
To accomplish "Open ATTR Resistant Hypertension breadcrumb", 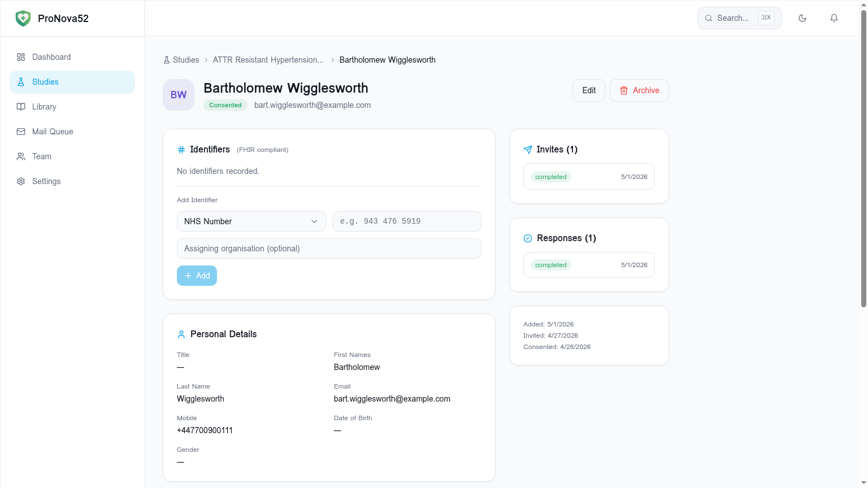I will coord(268,60).
